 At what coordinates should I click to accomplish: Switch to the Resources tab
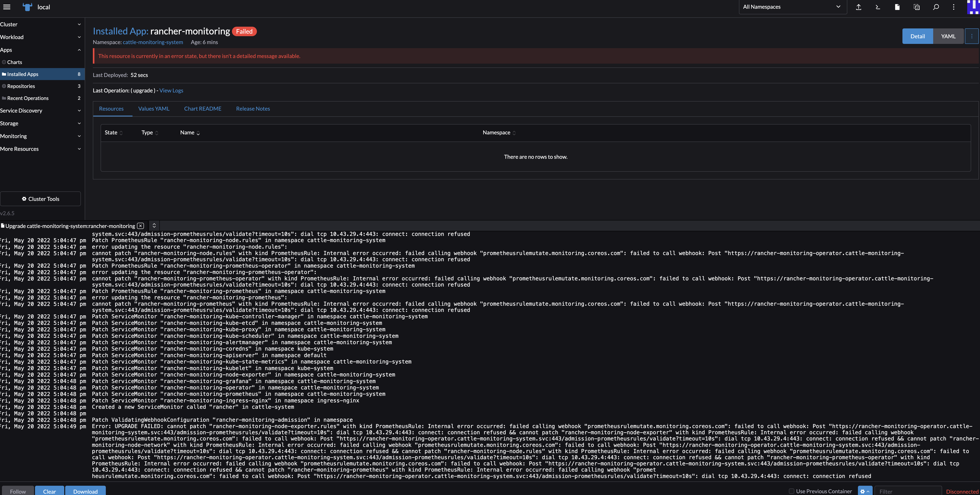111,109
